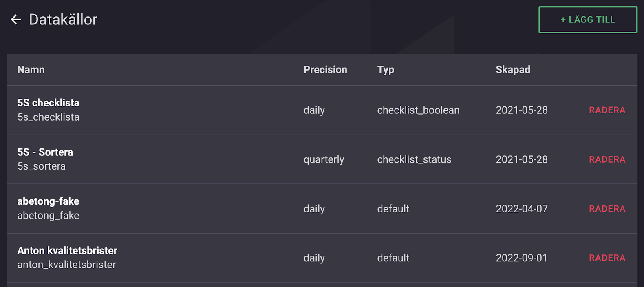Click RADERA for 5S - Sortera
The image size is (644, 287).
(607, 159)
